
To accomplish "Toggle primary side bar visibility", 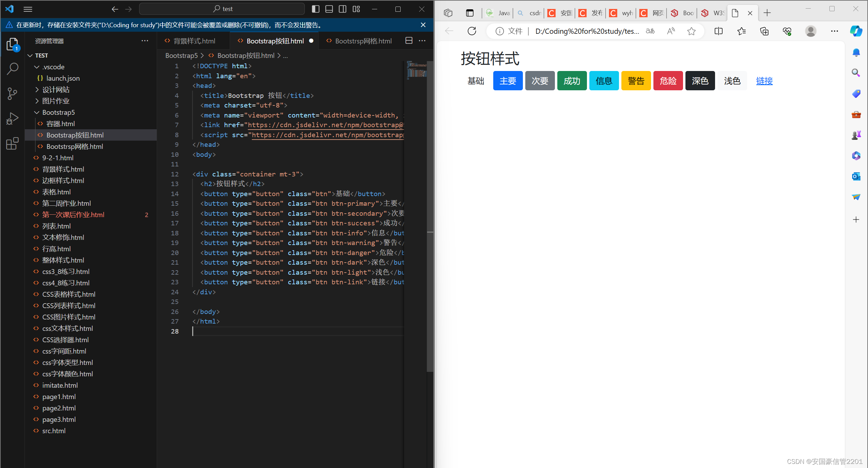I will [316, 9].
